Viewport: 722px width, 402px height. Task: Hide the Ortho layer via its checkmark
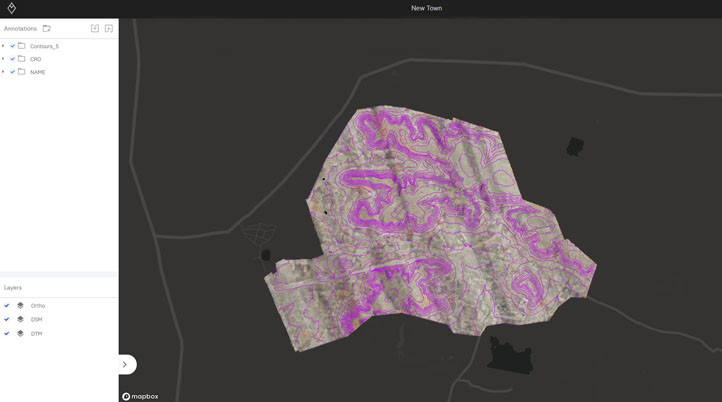[7, 306]
